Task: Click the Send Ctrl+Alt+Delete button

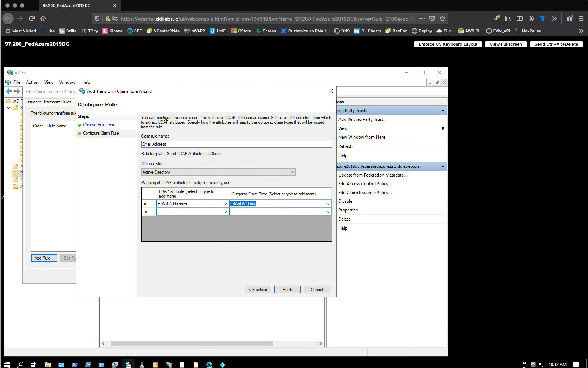Action: [x=556, y=44]
